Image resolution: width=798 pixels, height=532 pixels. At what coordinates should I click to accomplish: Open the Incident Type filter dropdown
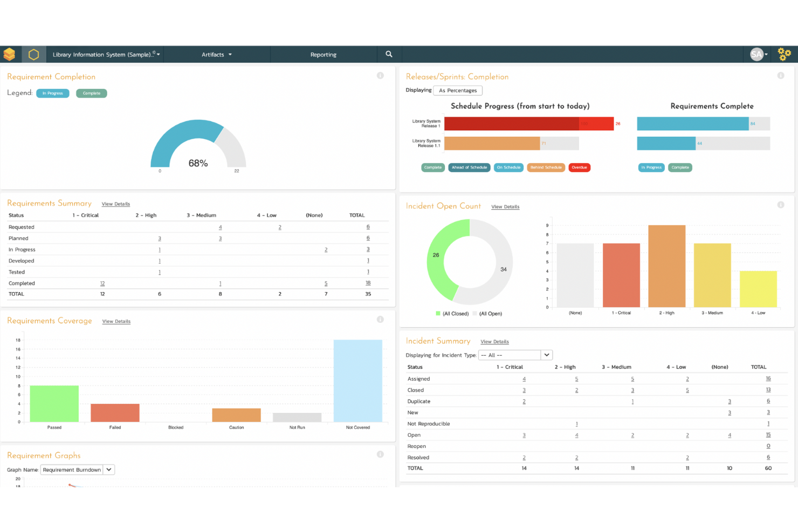(x=515, y=355)
